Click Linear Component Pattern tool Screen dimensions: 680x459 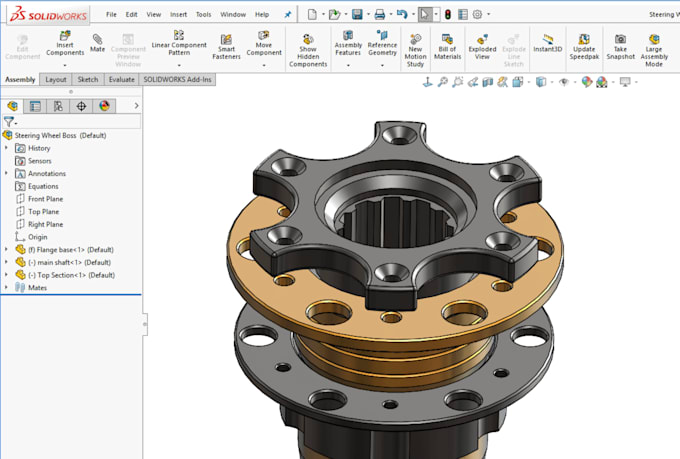(179, 43)
